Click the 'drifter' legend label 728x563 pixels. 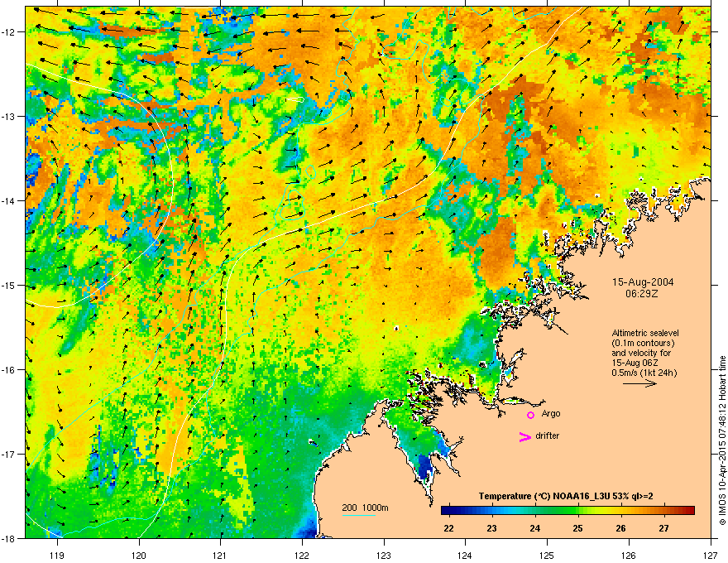(548, 435)
